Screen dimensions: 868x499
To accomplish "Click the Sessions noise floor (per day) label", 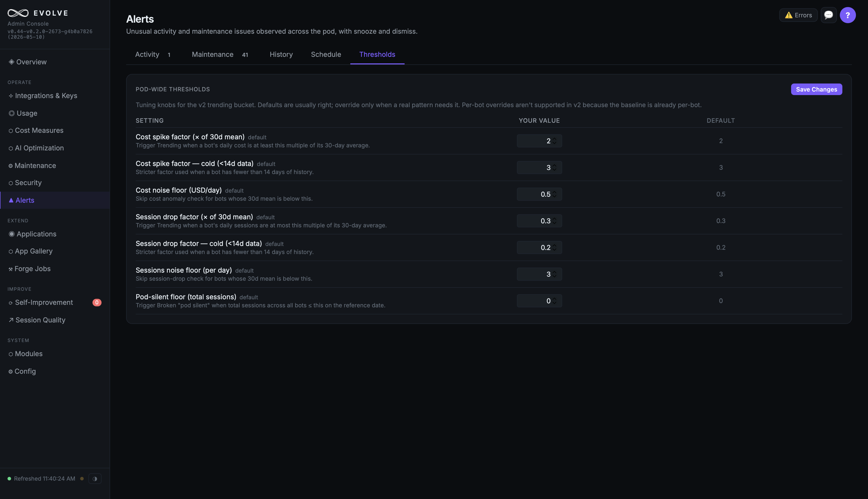I will click(x=184, y=270).
